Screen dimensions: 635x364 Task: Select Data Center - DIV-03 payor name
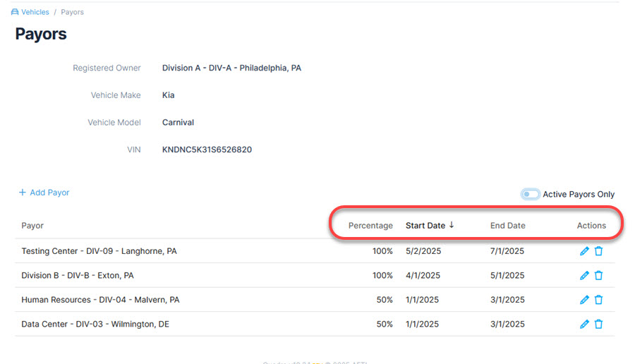click(95, 324)
